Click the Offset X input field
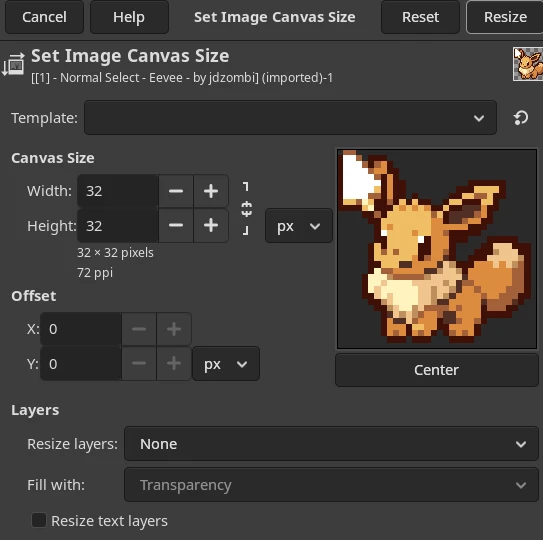 pos(81,329)
